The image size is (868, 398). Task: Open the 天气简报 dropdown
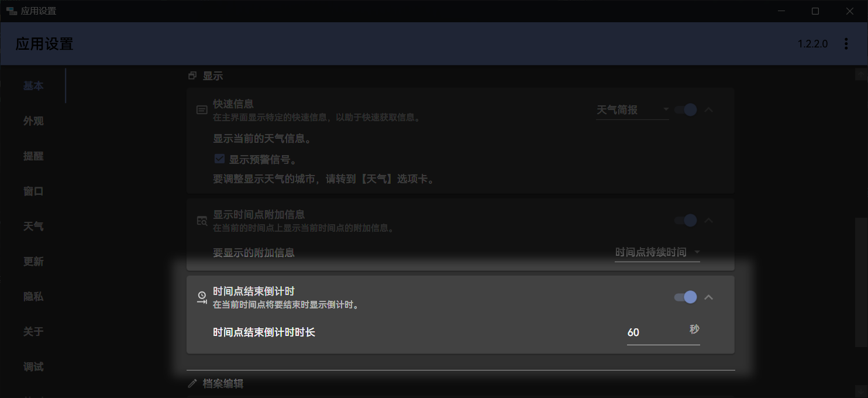point(632,109)
